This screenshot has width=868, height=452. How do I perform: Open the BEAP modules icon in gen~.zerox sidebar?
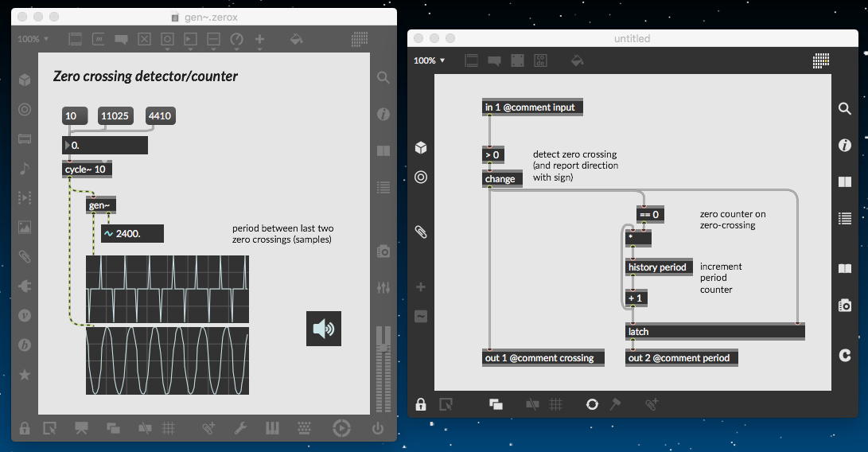click(x=25, y=345)
